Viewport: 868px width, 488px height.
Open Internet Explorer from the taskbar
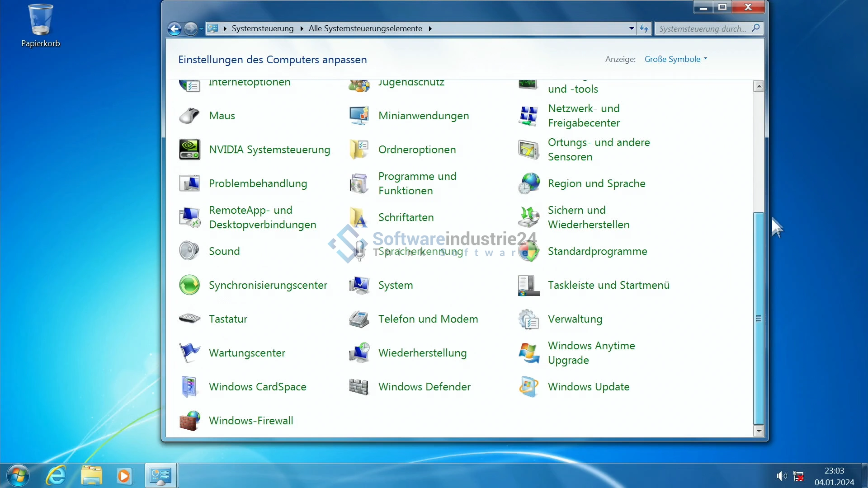[x=56, y=476]
